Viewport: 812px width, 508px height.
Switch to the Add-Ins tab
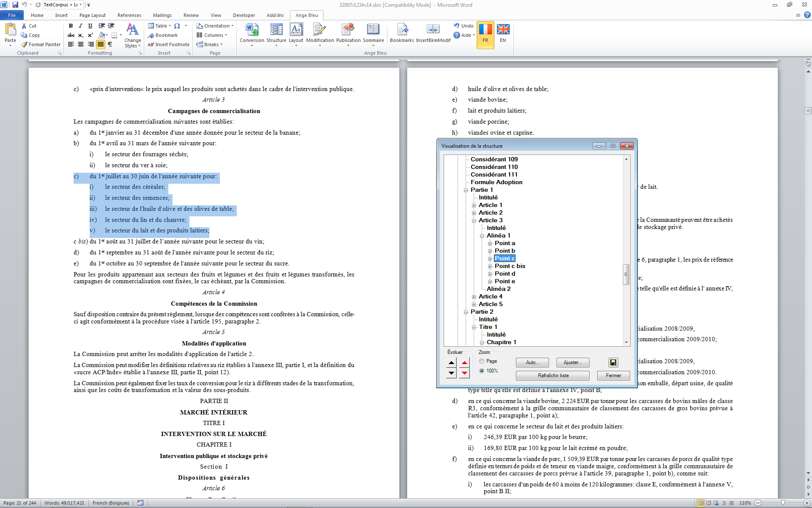click(275, 15)
